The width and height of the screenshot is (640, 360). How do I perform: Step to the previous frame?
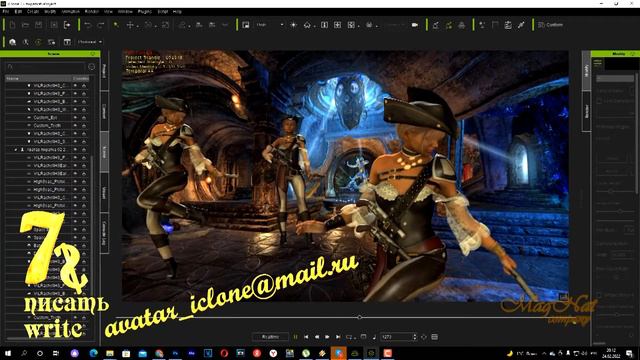coord(317,337)
